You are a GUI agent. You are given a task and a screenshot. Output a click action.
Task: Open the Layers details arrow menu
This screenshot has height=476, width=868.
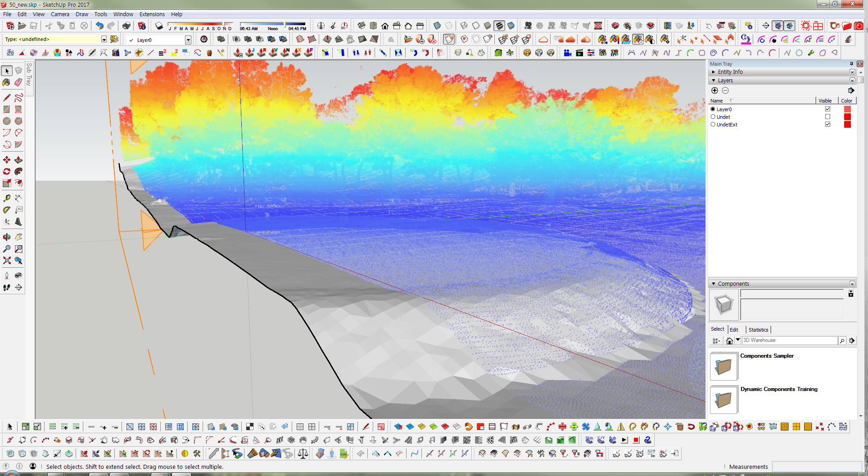(851, 90)
